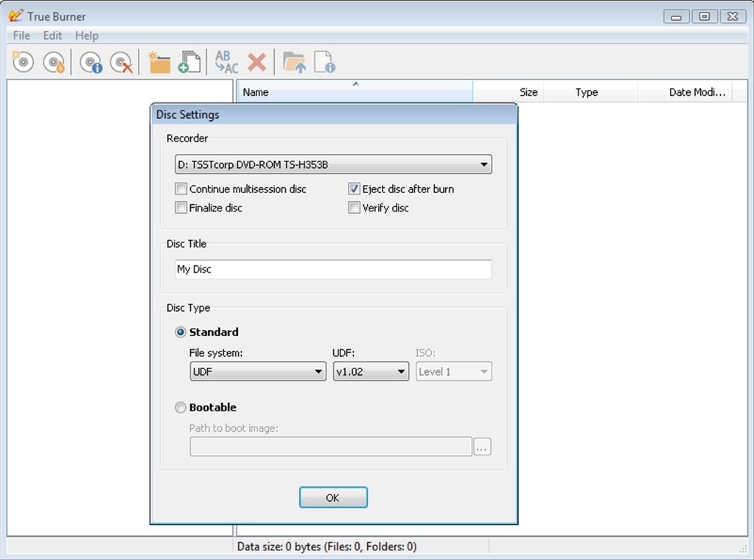
Task: Open the ISO Level 1 dropdown
Action: (453, 371)
